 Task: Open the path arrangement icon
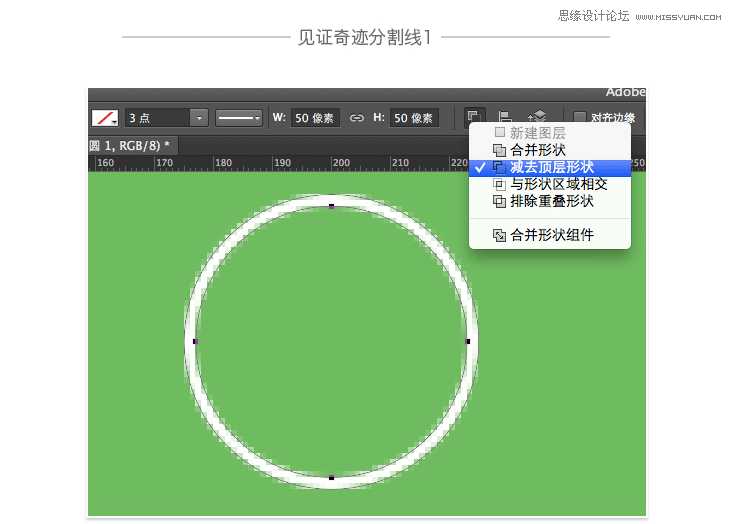pos(537,116)
